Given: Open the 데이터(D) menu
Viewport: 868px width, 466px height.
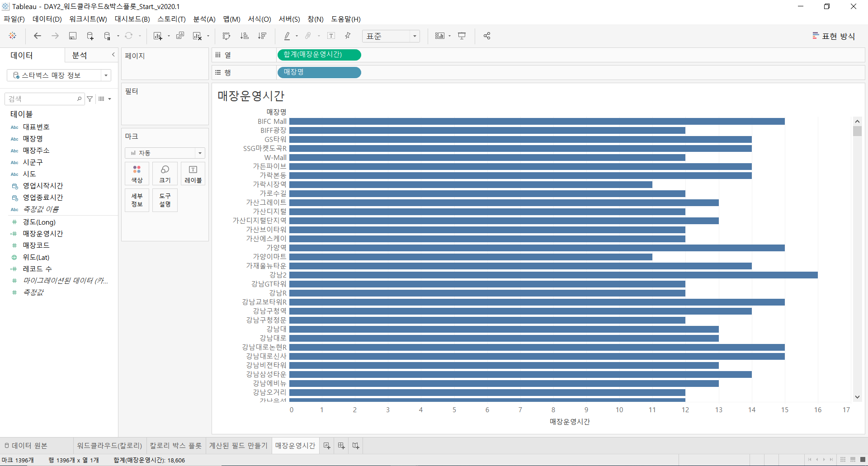Looking at the screenshot, I should pyautogui.click(x=47, y=19).
